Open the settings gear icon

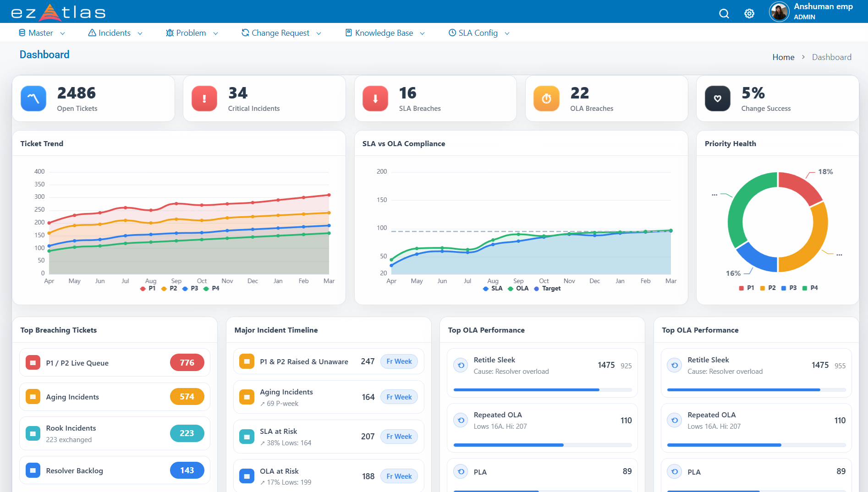tap(749, 14)
